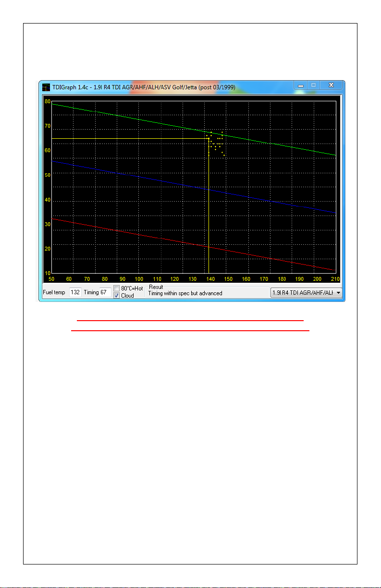Click the Fuel temp input field

pyautogui.click(x=75, y=292)
